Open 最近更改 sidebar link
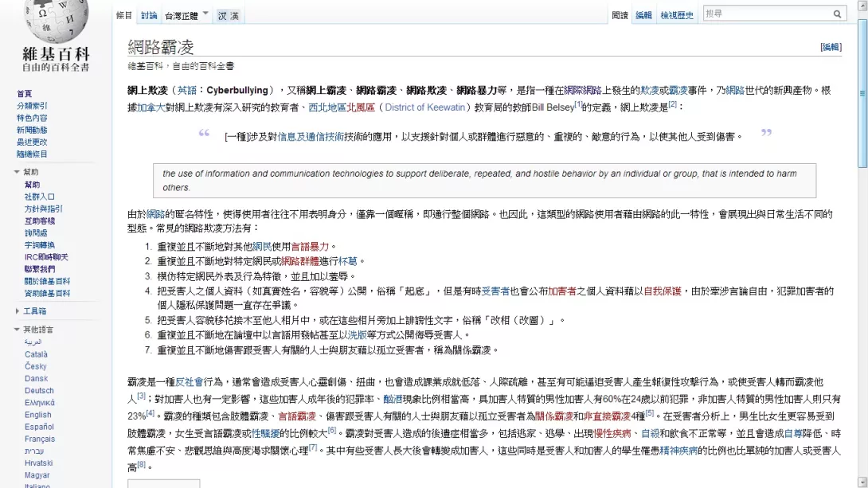868x488 pixels. click(32, 142)
